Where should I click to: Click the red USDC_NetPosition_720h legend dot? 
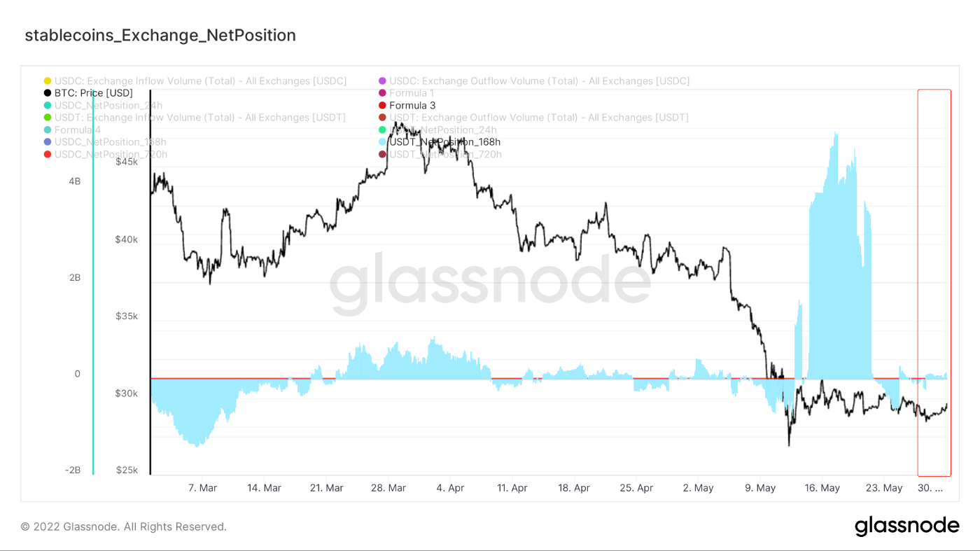[x=48, y=154]
